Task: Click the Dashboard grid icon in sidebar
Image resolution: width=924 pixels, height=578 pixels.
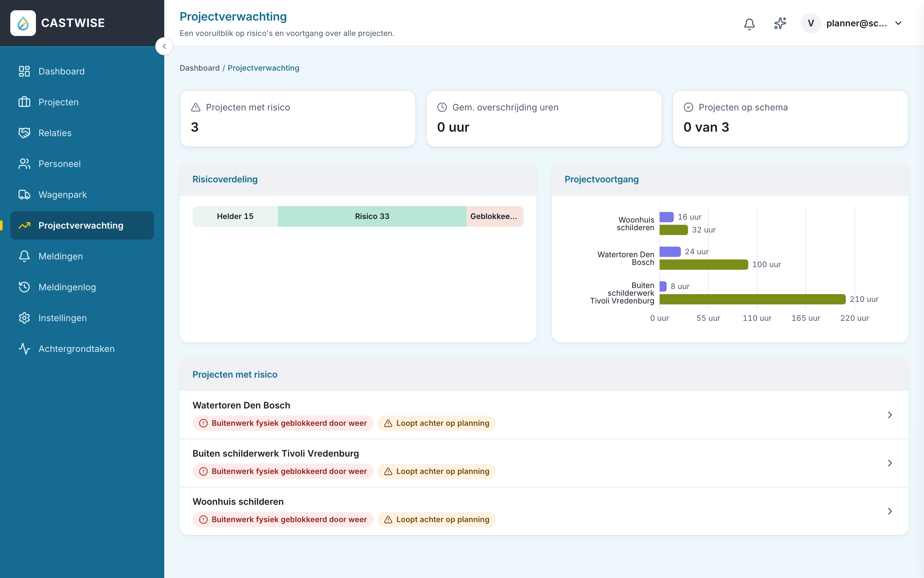Action: pyautogui.click(x=24, y=71)
